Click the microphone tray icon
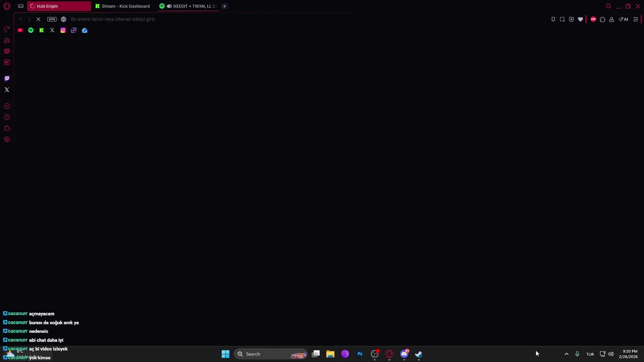 pos(577,354)
